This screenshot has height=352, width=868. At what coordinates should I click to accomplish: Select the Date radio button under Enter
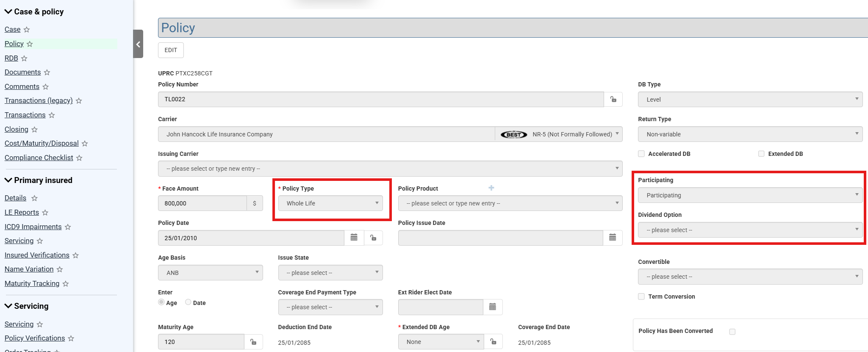pyautogui.click(x=188, y=302)
